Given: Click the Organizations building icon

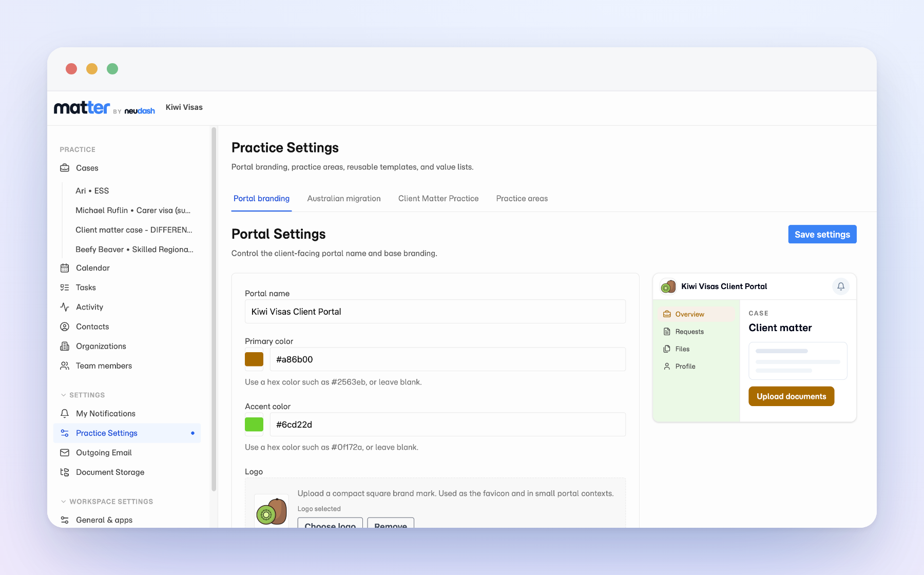Looking at the screenshot, I should click(65, 346).
